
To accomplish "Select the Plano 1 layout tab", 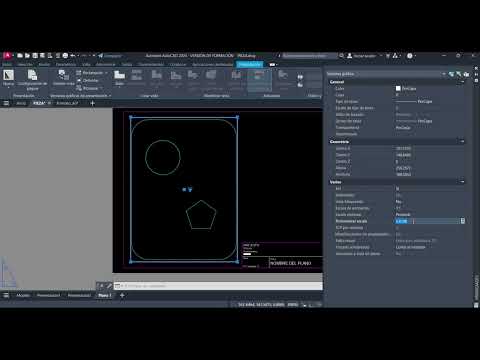I will [x=105, y=295].
